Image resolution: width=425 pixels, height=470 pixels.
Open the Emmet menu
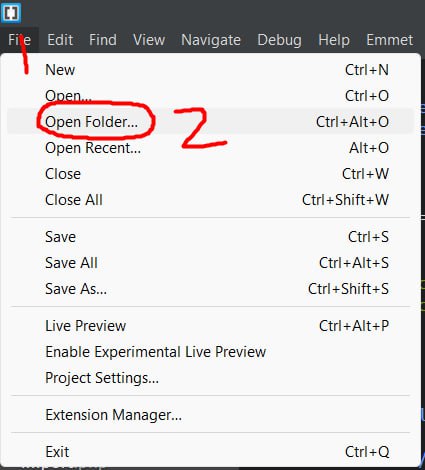(x=389, y=40)
